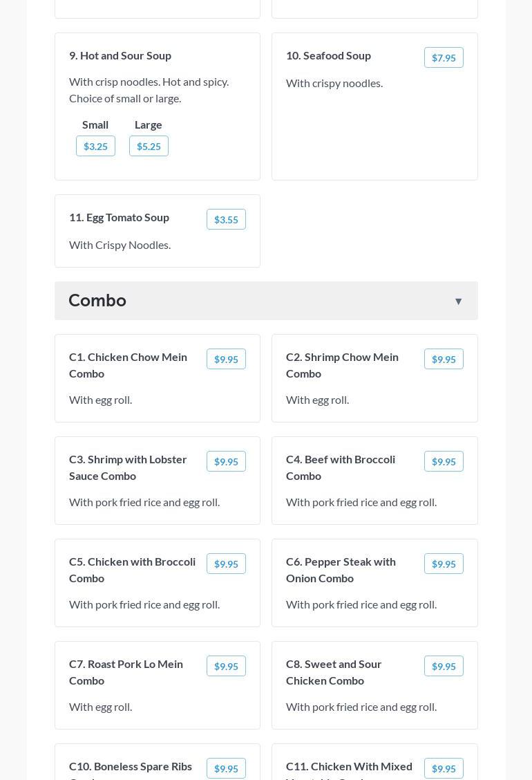Open the Seafood Soup item title
The image size is (532, 780).
[328, 55]
